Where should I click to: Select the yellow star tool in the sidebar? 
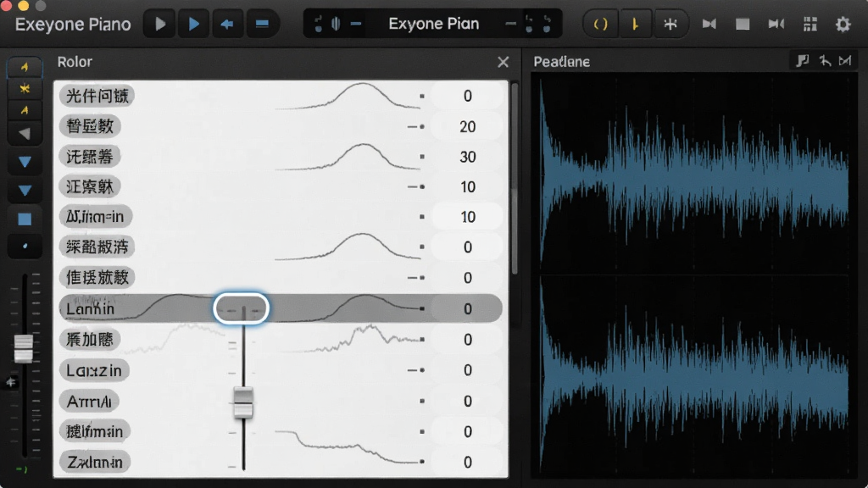coord(25,88)
